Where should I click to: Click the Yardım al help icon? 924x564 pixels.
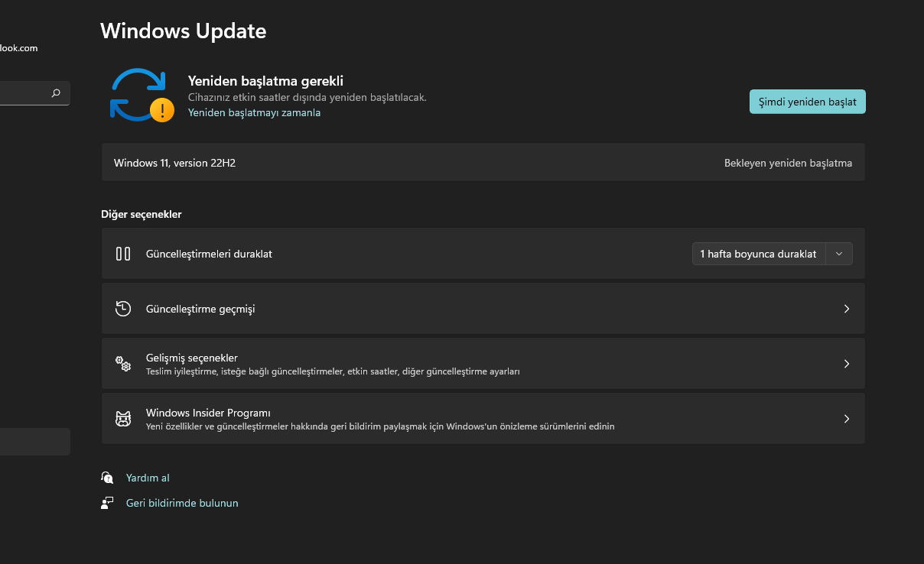[107, 478]
